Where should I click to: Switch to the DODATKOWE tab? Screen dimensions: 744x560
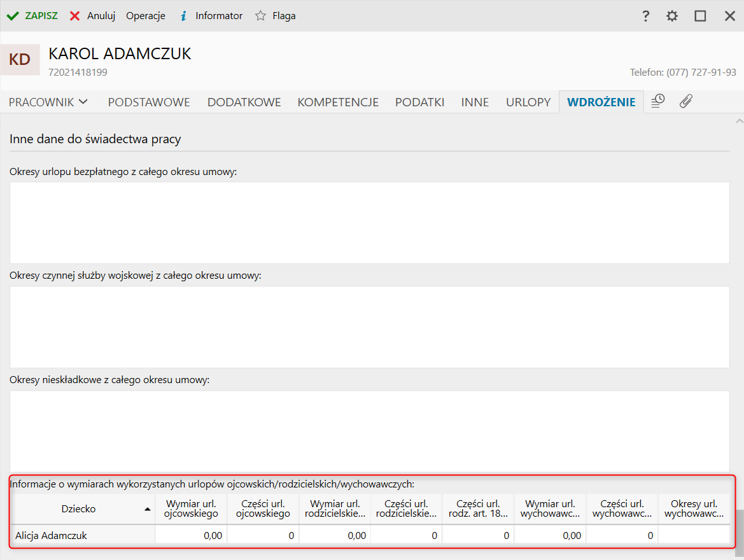click(244, 102)
